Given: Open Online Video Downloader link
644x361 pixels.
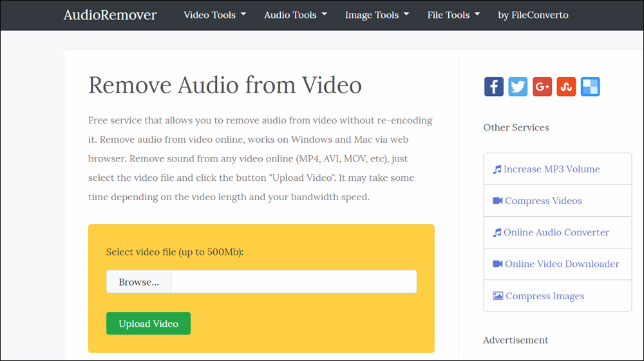Looking at the screenshot, I should click(x=562, y=264).
